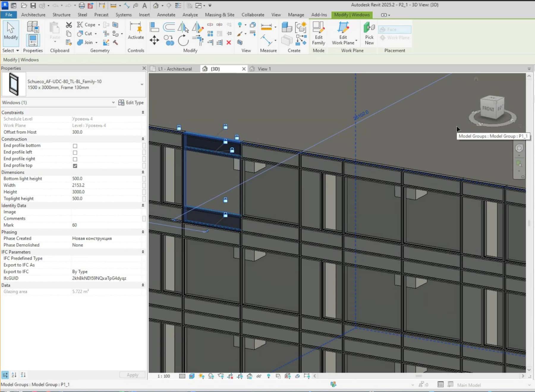The width and height of the screenshot is (535, 392).
Task: Click the Edit Type button
Action: point(131,103)
